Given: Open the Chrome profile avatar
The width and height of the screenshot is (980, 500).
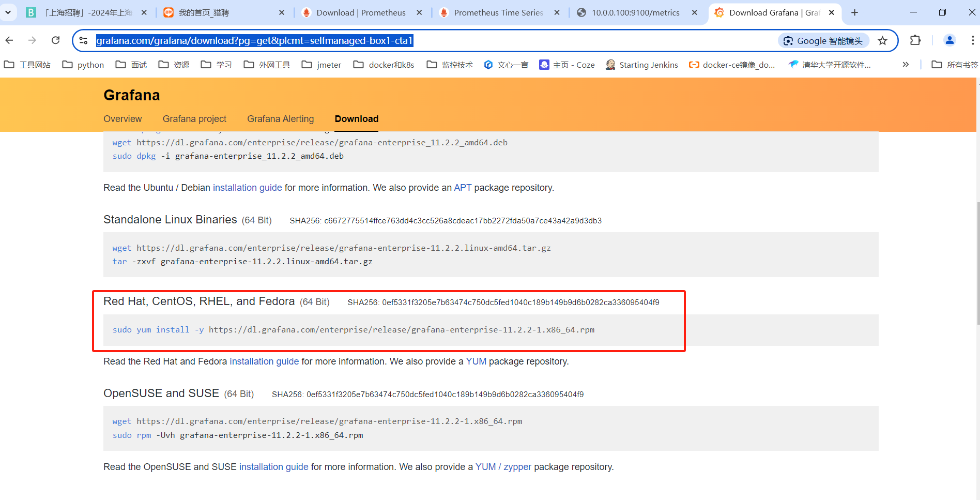Looking at the screenshot, I should tap(950, 40).
